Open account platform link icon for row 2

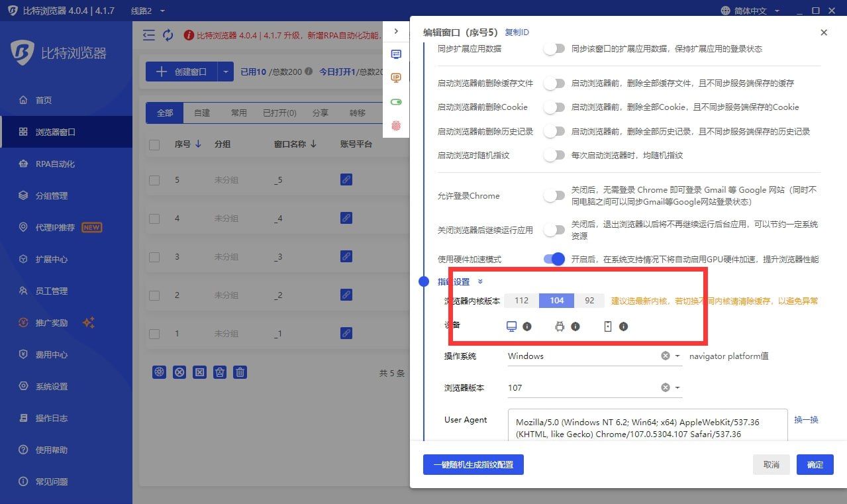[346, 295]
